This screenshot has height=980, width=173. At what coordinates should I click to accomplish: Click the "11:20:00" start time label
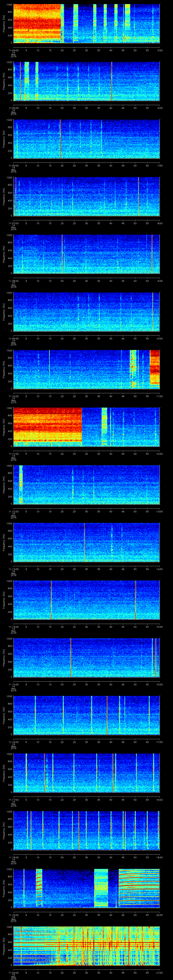coord(13,972)
